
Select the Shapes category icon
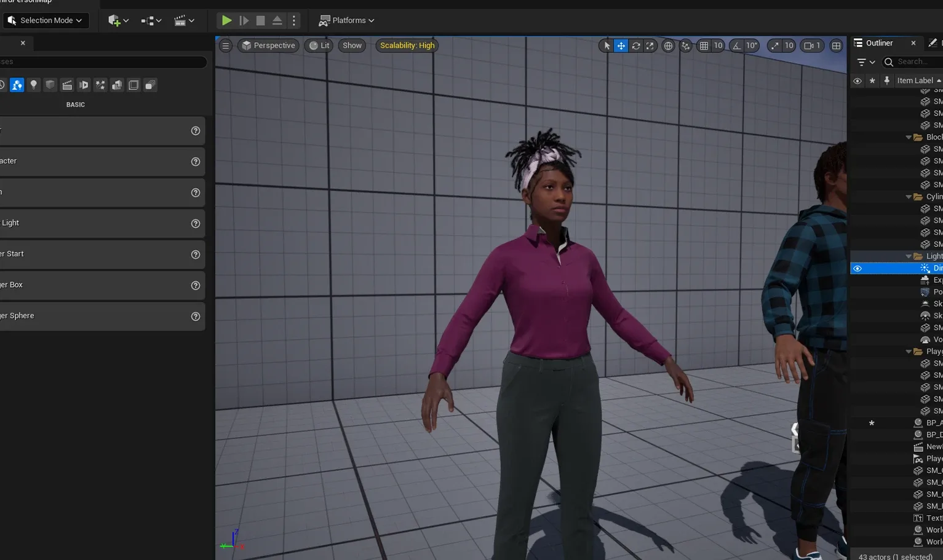tap(50, 85)
